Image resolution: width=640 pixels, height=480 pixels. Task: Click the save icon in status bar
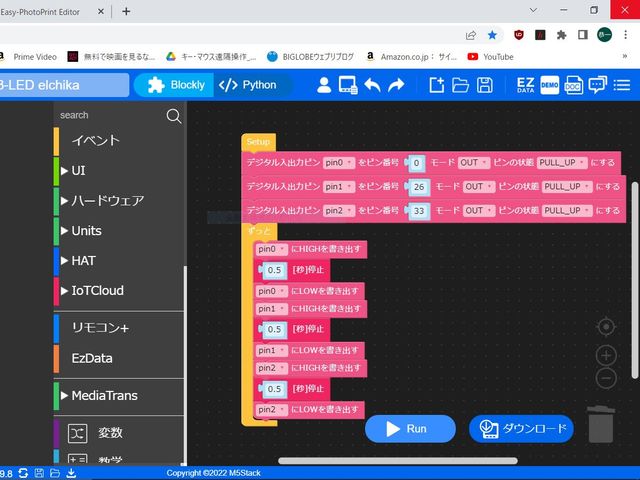39,473
